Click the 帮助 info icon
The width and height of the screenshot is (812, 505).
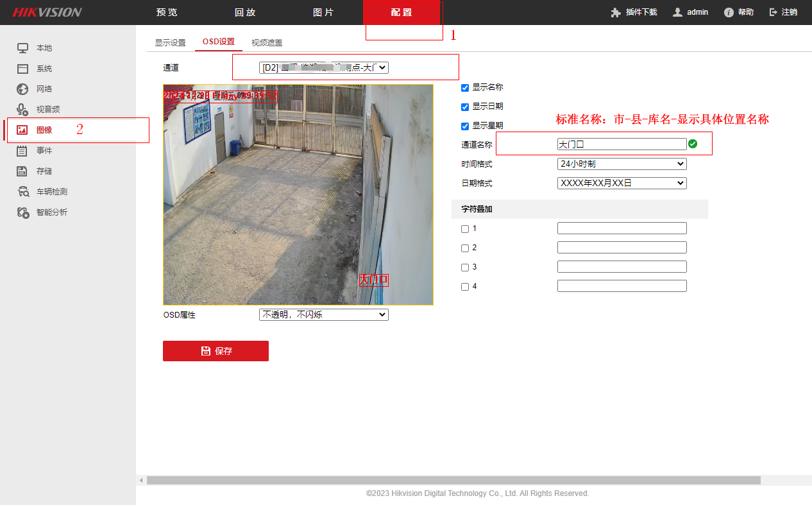click(729, 12)
